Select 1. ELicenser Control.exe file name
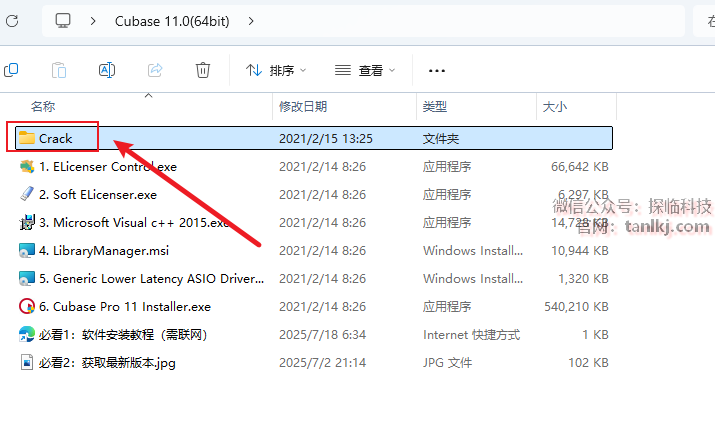 [108, 167]
